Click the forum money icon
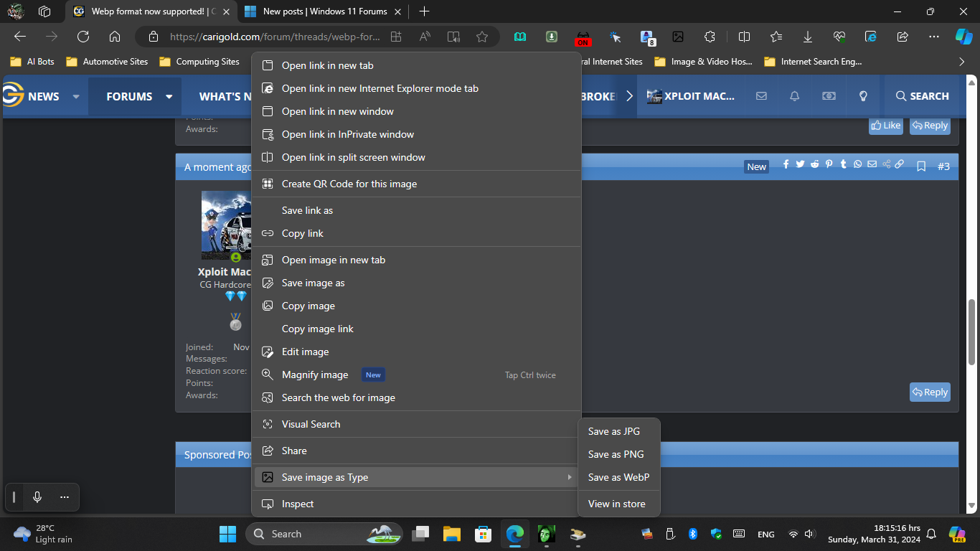Screen dimensions: 980x551 click(829, 96)
